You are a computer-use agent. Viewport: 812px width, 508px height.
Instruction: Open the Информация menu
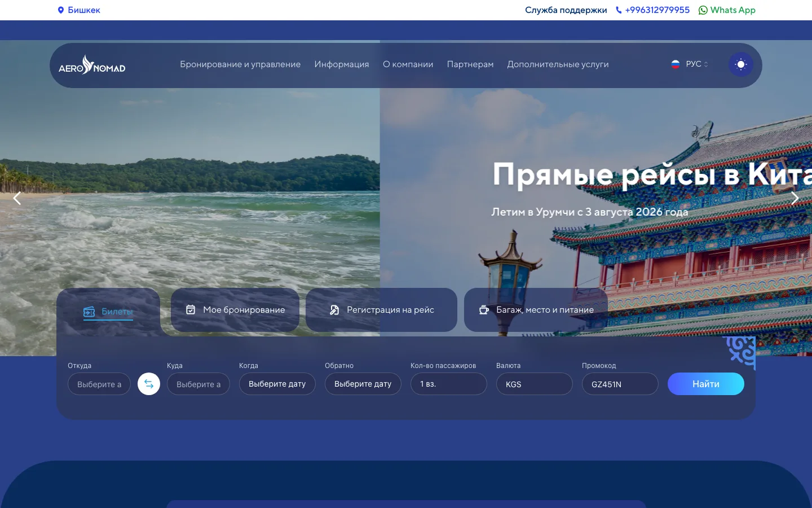[x=342, y=64]
